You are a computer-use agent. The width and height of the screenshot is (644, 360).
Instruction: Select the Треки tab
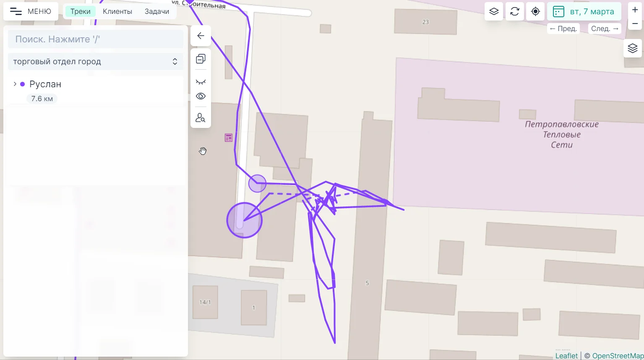[80, 11]
